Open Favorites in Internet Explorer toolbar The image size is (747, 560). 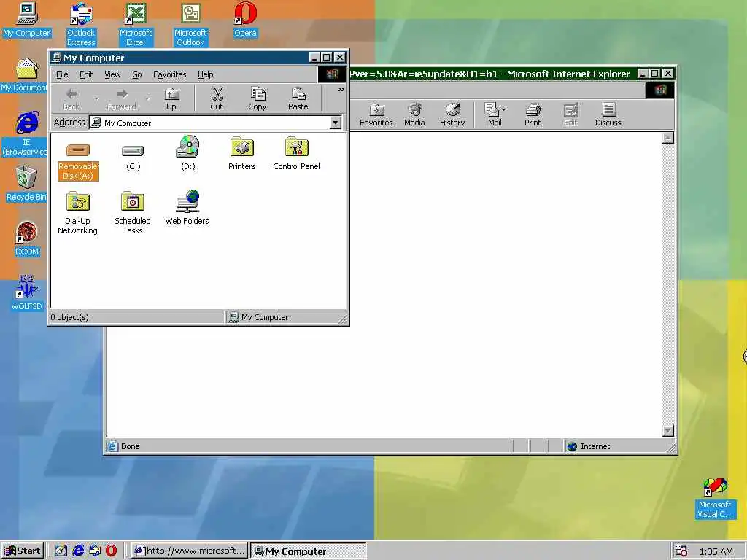376,114
